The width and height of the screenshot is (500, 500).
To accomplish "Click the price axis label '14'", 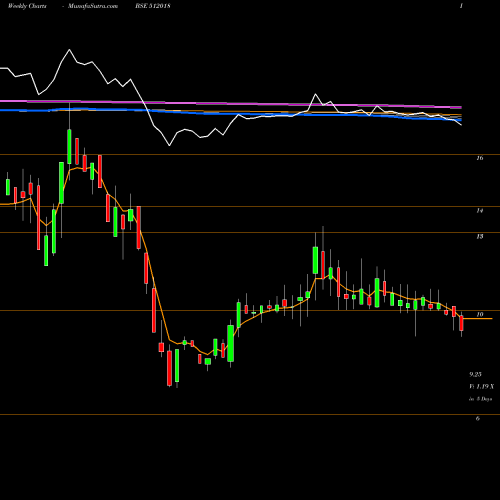I will pyautogui.click(x=480, y=210).
